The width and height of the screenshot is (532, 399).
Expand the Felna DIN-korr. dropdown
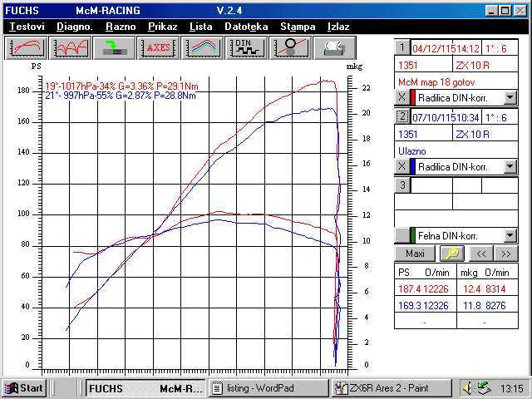pos(510,236)
